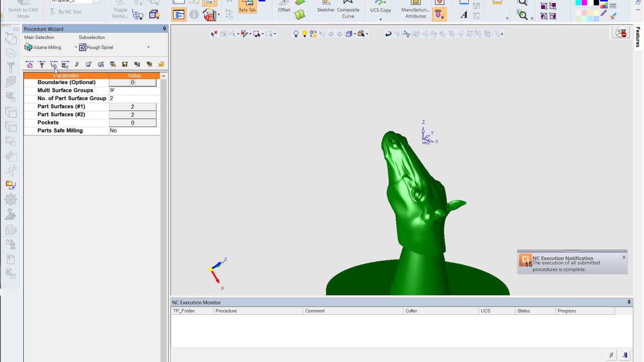Click the highlighted process manager icon in the ribbon
This screenshot has width=644, height=362.
(x=179, y=15)
